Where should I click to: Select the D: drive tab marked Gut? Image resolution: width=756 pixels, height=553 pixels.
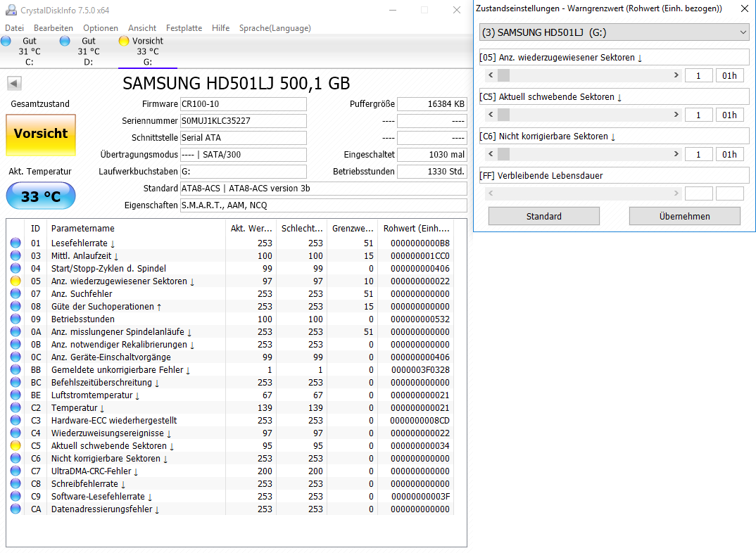89,51
